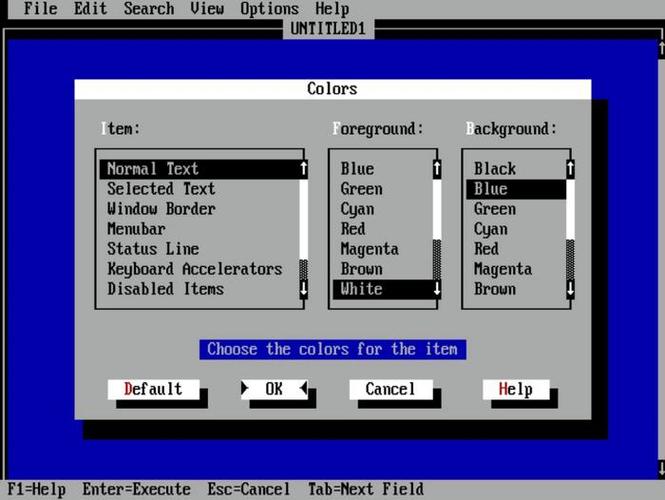
Task: Open the File menu
Action: click(x=41, y=8)
